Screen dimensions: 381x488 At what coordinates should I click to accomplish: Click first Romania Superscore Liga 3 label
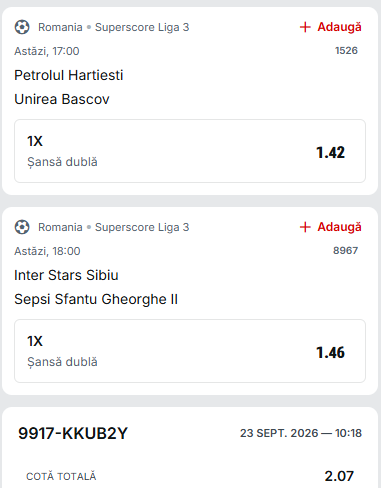pyautogui.click(x=114, y=27)
